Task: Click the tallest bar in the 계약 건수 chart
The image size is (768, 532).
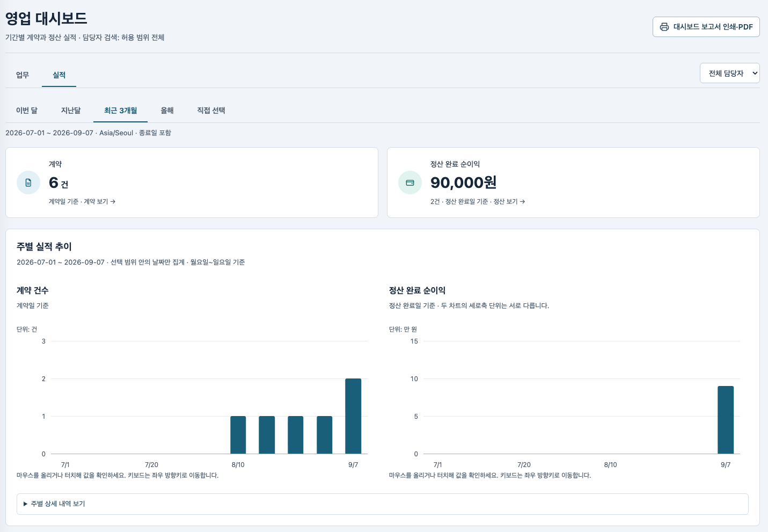Action: 353,416
